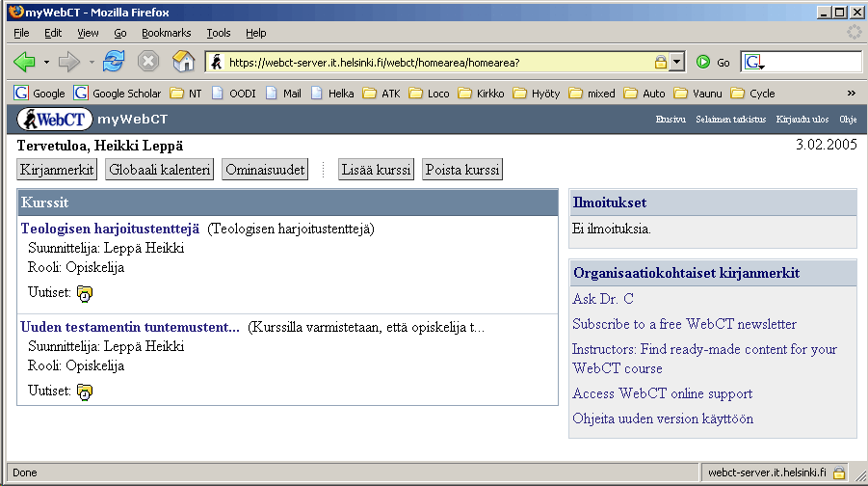Viewport: 868px width, 486px height.
Task: Open the Uuden testamentin tuntemustent... course
Action: (130, 327)
